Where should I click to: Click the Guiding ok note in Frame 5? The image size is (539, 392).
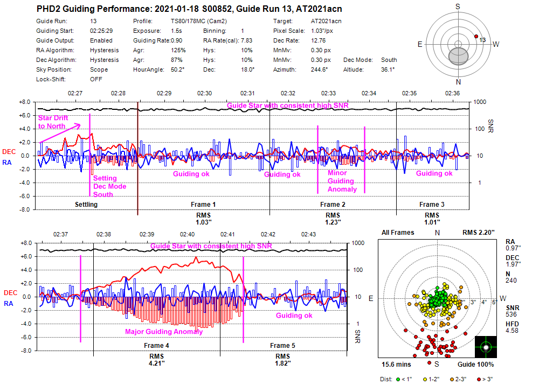click(x=294, y=316)
